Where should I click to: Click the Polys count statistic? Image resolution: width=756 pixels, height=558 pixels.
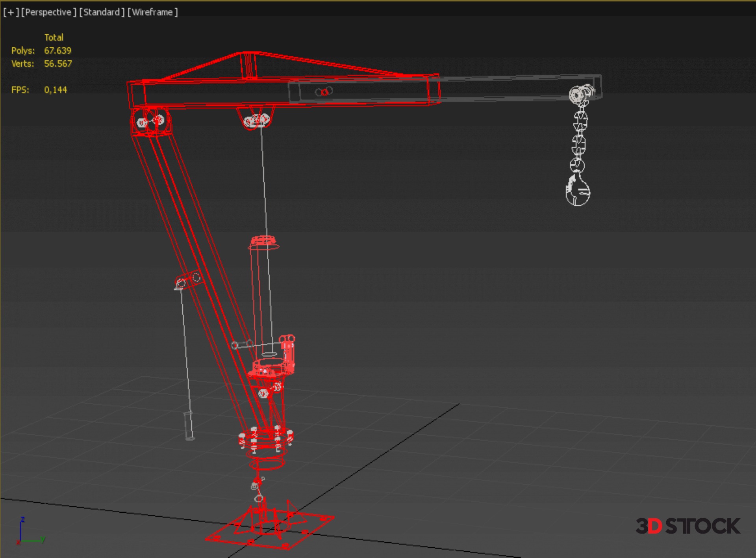[57, 50]
